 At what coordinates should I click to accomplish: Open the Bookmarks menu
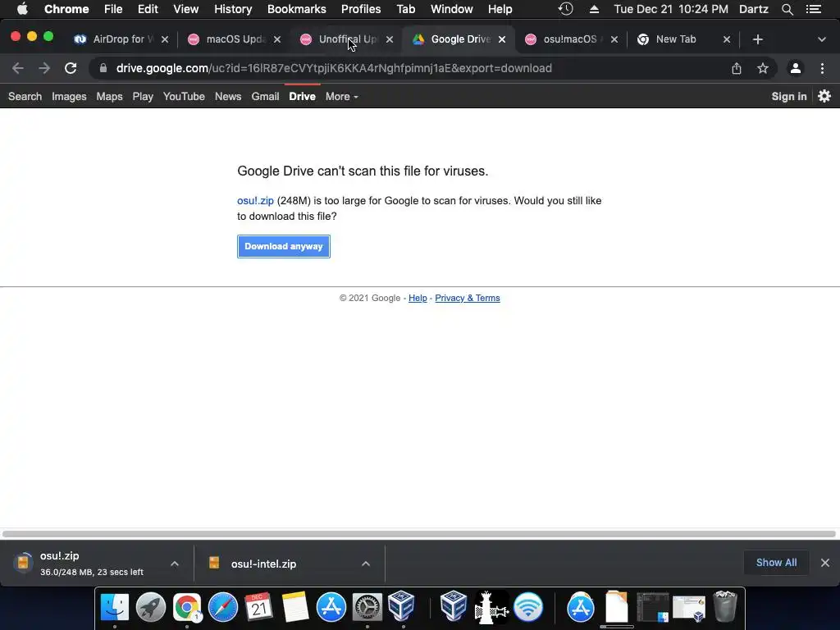coord(296,9)
